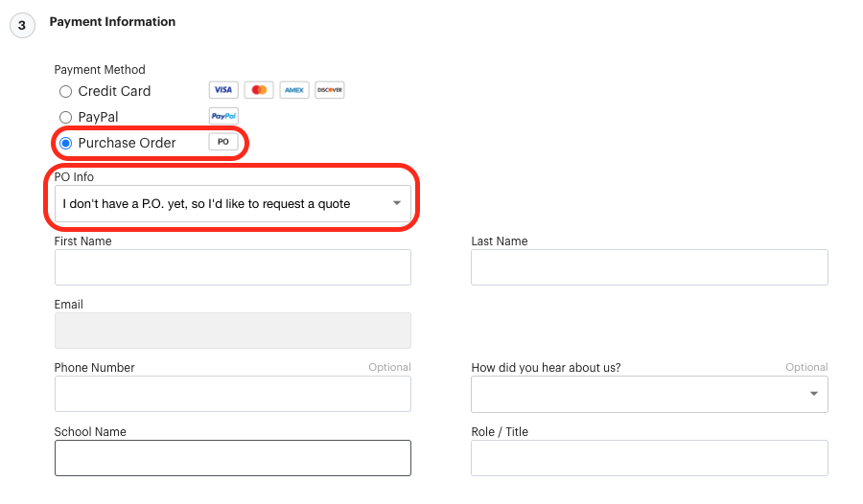Click the School Name label
863x504 pixels.
coord(90,432)
